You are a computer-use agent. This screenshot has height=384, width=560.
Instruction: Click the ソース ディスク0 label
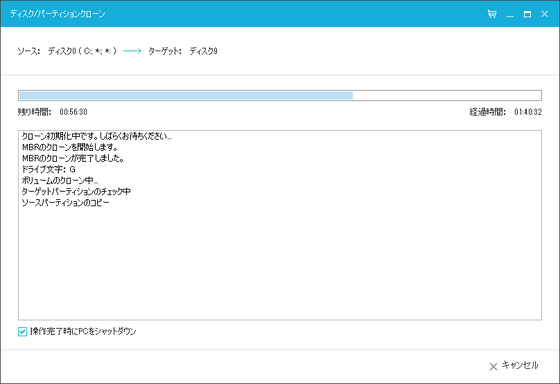67,51
